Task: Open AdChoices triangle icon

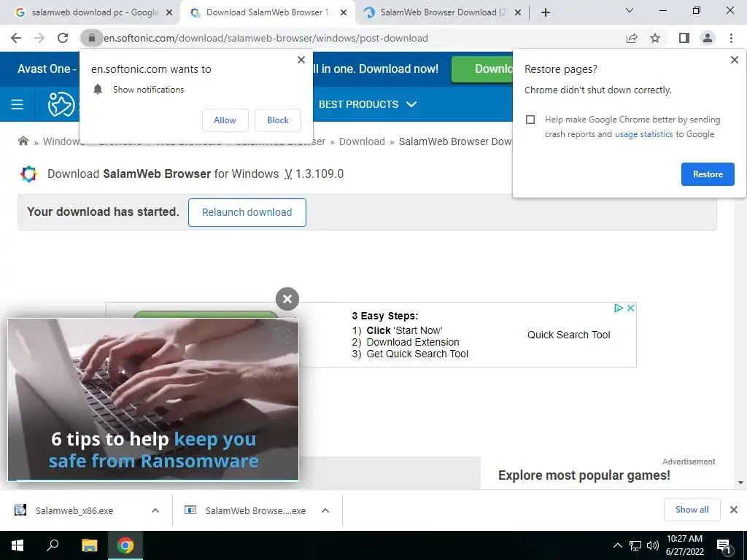Action: tap(619, 308)
